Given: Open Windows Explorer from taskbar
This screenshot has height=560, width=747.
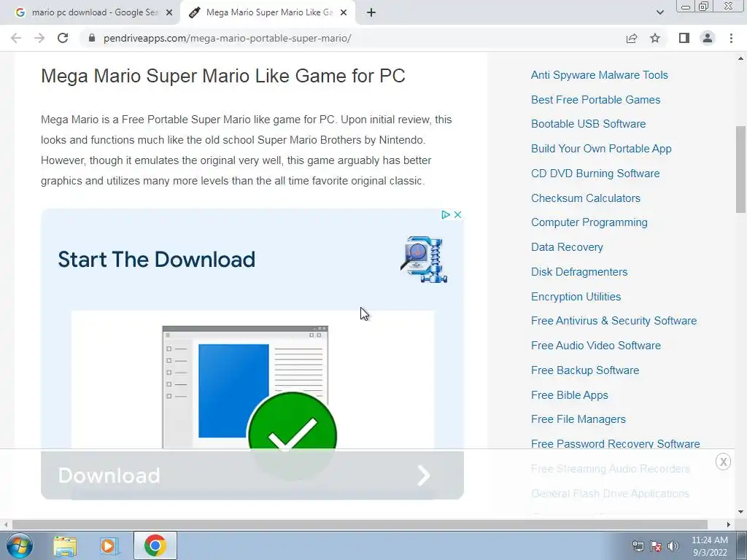Looking at the screenshot, I should coord(65,545).
